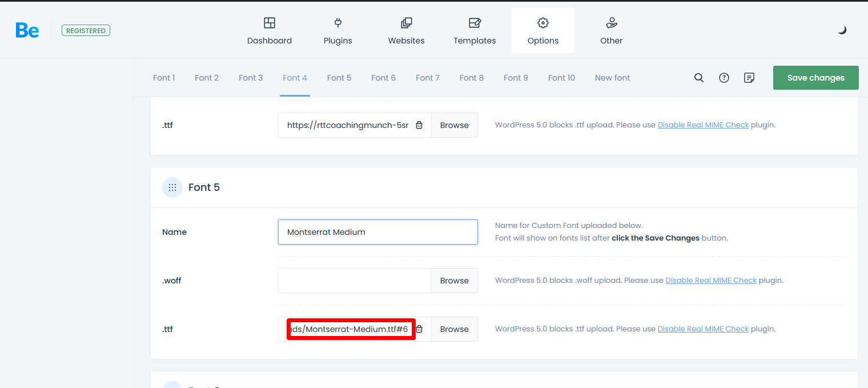The image size is (868, 388).
Task: Switch to the Font 7 tab
Action: click(427, 78)
